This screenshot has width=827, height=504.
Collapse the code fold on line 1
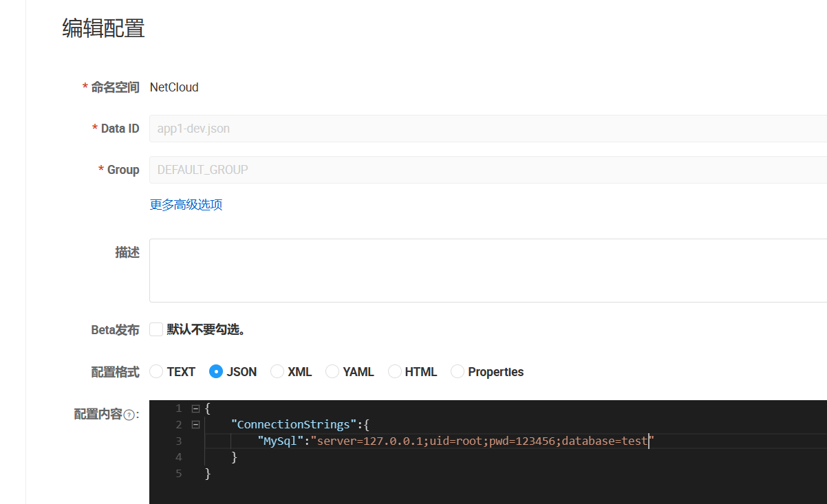coord(195,408)
